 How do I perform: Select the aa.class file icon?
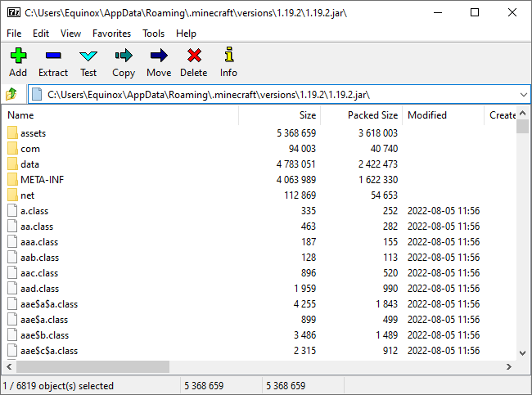[x=12, y=227]
